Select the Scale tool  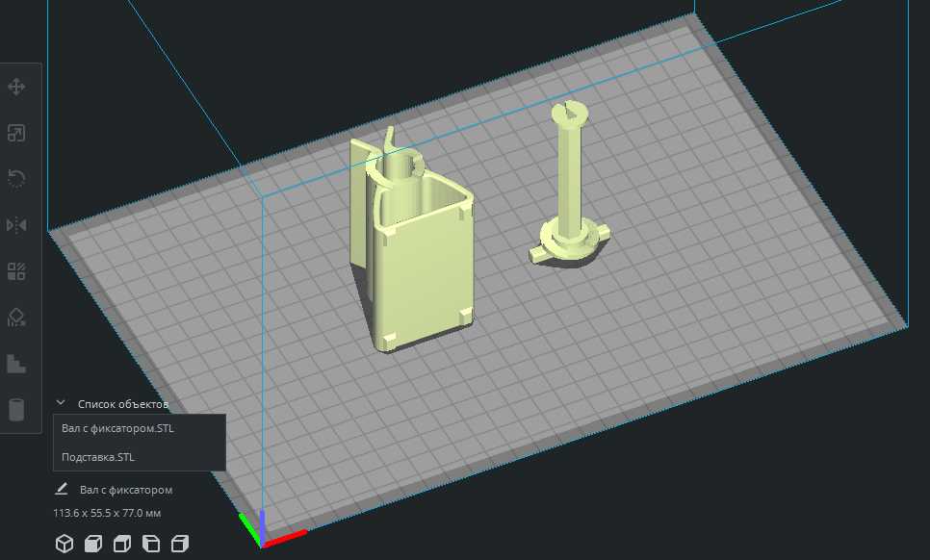[16, 133]
